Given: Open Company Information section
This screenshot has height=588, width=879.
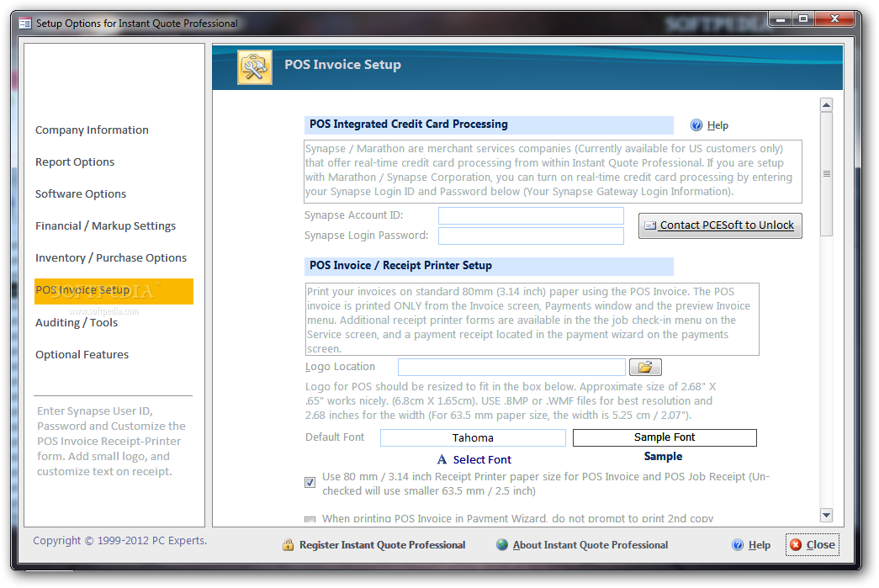Looking at the screenshot, I should pos(92,130).
